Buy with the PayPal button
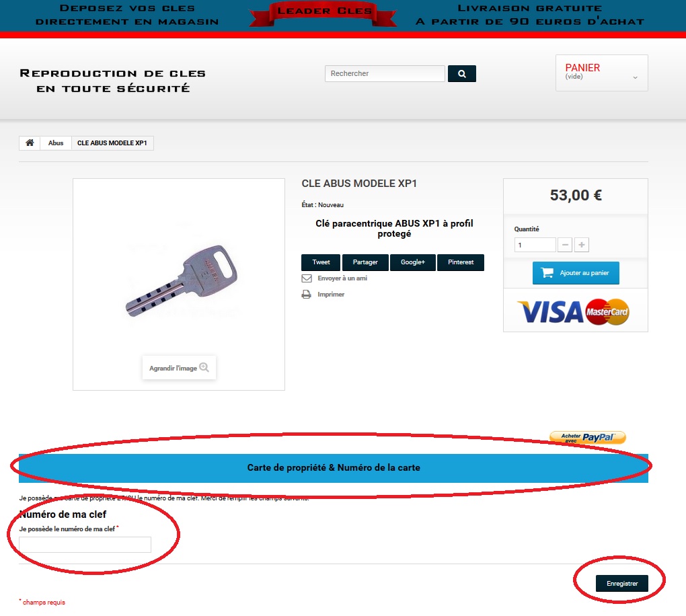The image size is (686, 616). coord(588,438)
